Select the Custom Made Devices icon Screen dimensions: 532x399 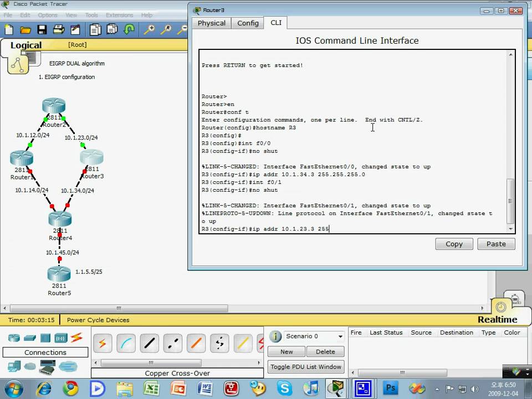click(47, 367)
